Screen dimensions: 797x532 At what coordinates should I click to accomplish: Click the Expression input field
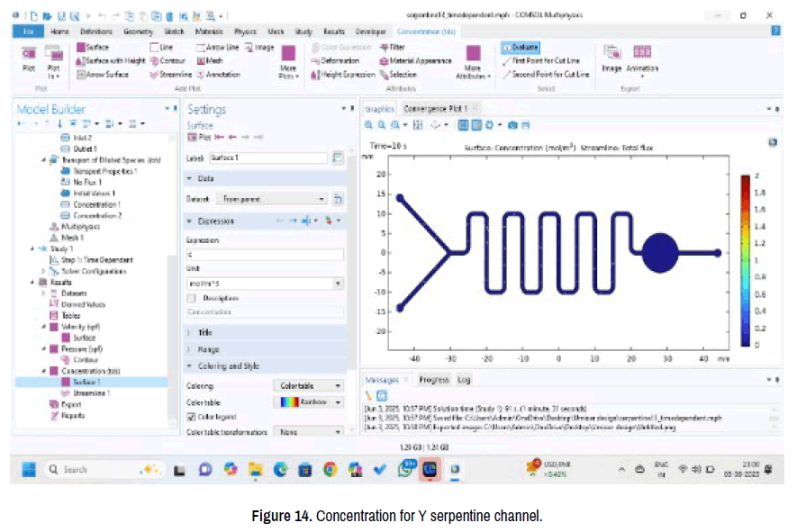click(264, 255)
